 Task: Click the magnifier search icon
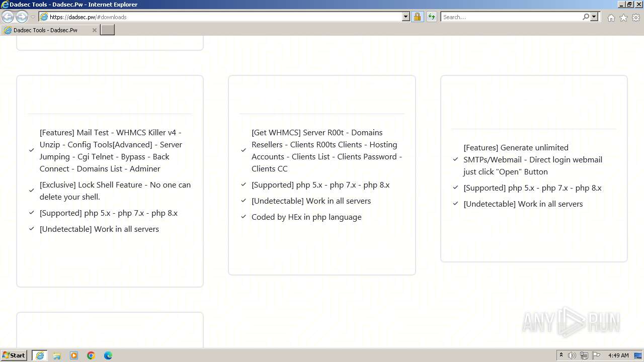(x=586, y=17)
